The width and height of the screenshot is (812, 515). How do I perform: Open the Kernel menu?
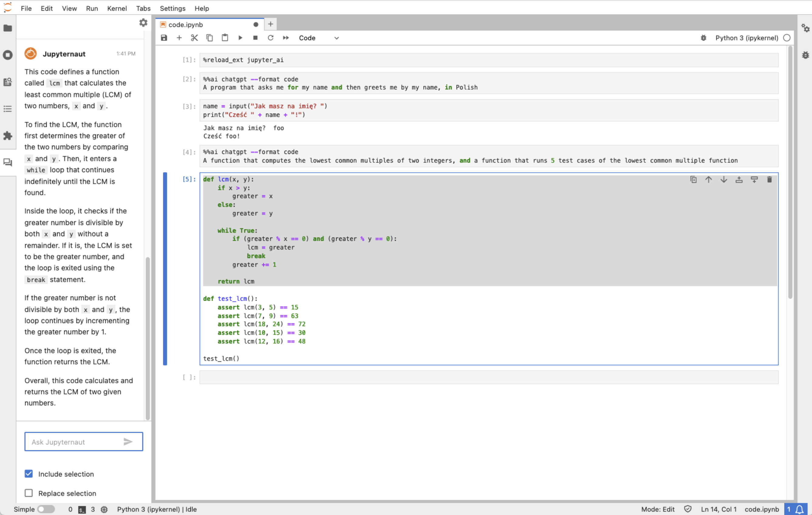point(117,8)
